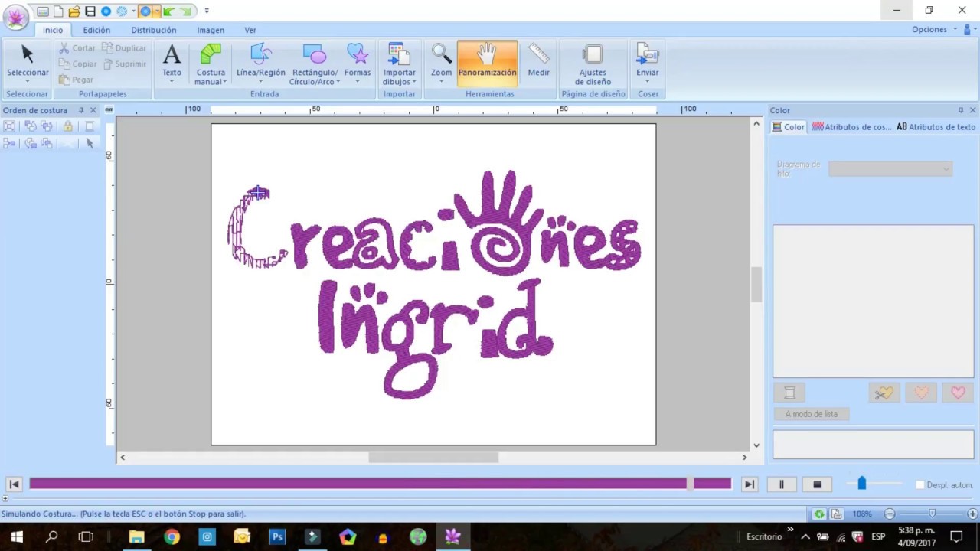Switch to the Distribución ribbon tab
980x551 pixels.
[x=153, y=30]
